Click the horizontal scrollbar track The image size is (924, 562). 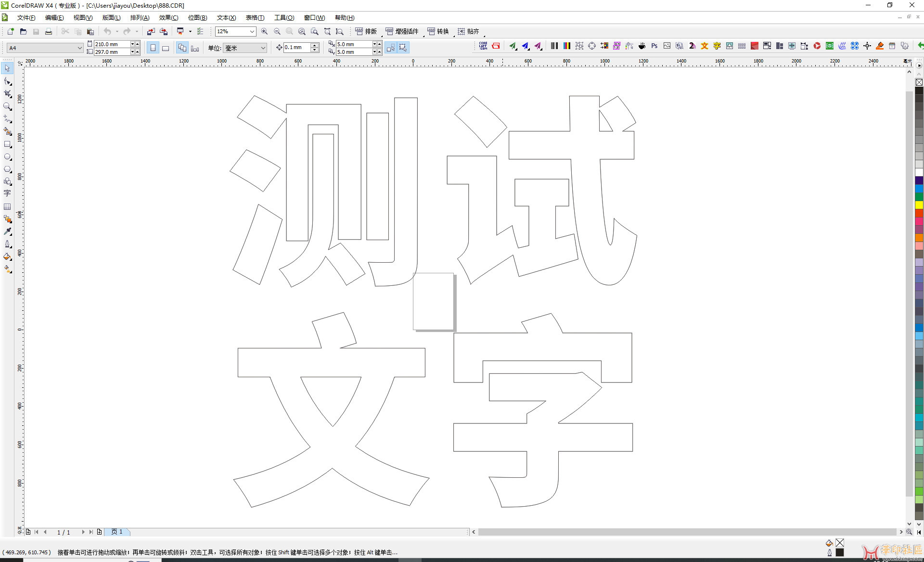tap(687, 532)
